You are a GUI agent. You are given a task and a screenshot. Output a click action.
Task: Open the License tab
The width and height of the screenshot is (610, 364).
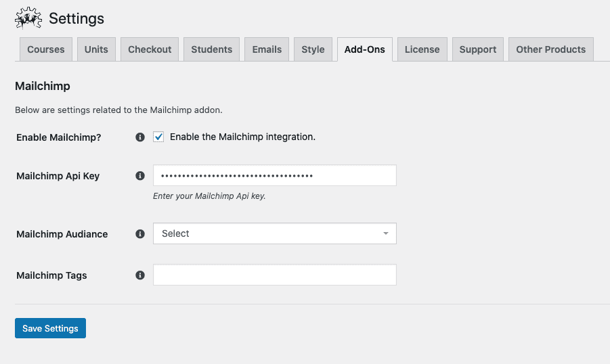(422, 49)
